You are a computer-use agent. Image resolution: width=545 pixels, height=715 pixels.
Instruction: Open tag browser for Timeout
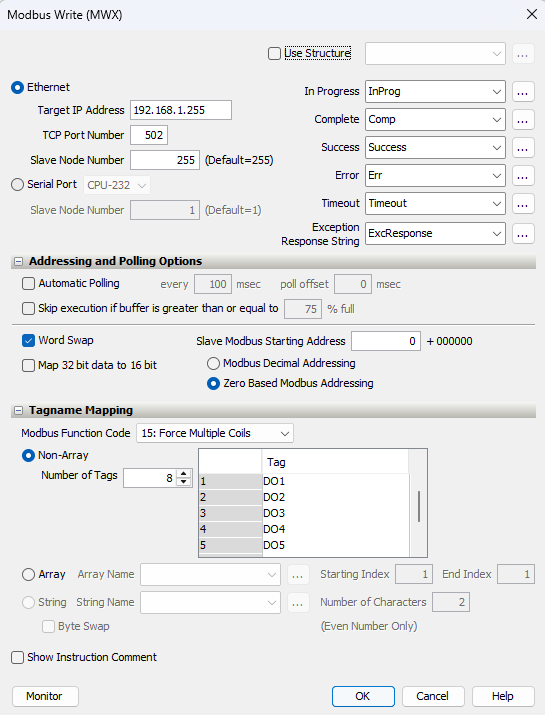[x=523, y=203]
